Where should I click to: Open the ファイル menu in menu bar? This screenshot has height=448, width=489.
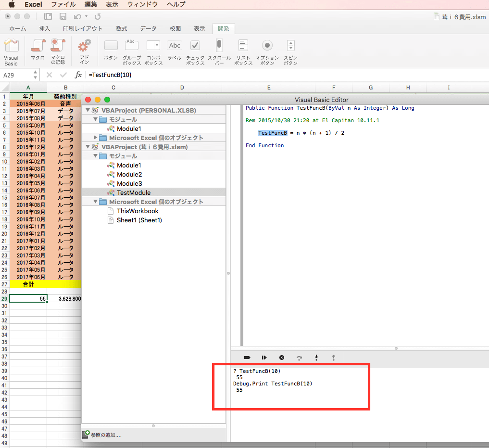pos(63,4)
